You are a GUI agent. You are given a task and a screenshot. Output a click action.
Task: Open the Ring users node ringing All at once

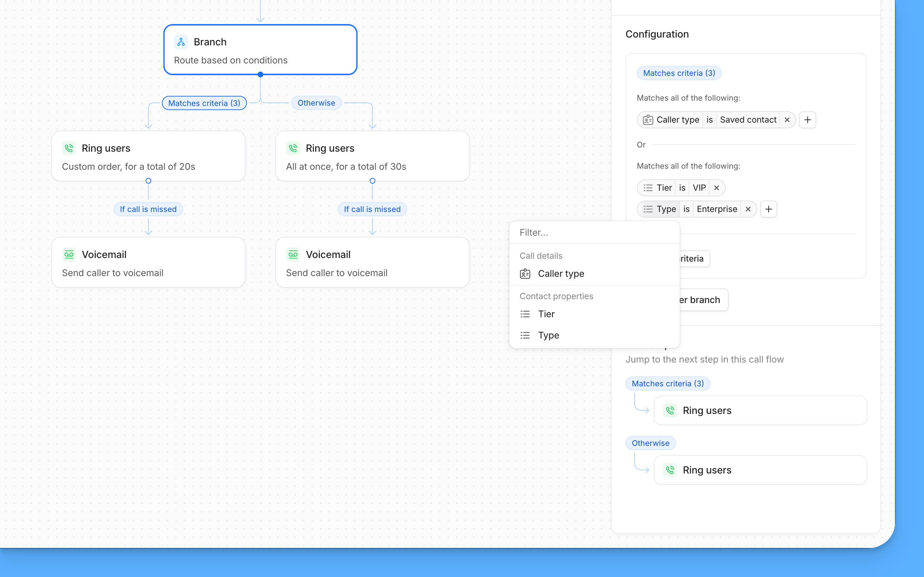(373, 156)
